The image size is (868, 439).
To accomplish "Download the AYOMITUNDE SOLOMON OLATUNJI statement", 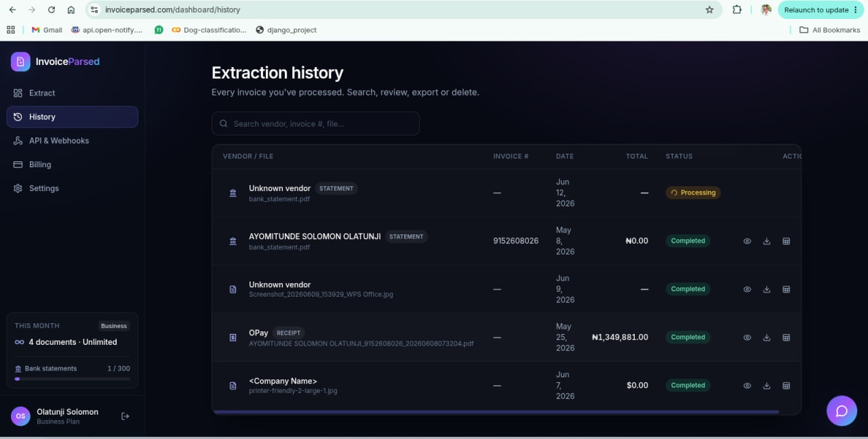I will tap(766, 241).
